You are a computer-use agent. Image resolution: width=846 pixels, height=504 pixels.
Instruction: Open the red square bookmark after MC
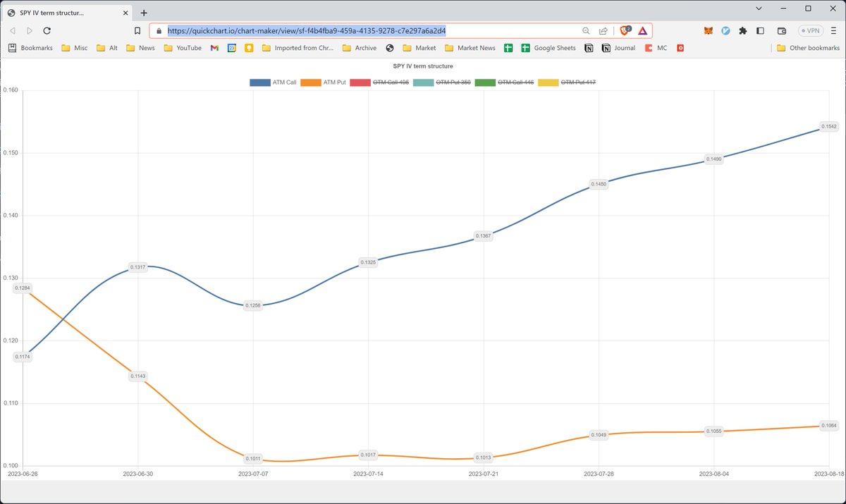(680, 48)
